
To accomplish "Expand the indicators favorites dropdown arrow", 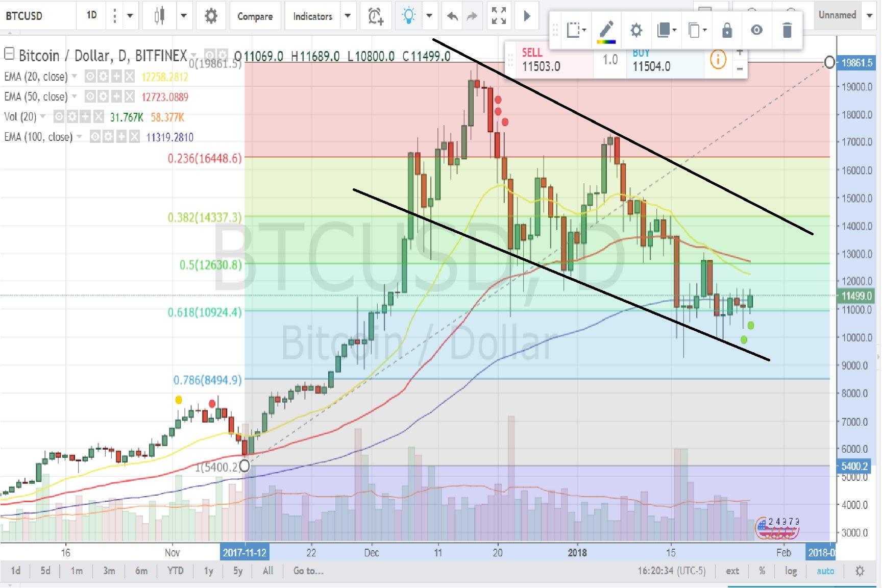I will click(348, 16).
